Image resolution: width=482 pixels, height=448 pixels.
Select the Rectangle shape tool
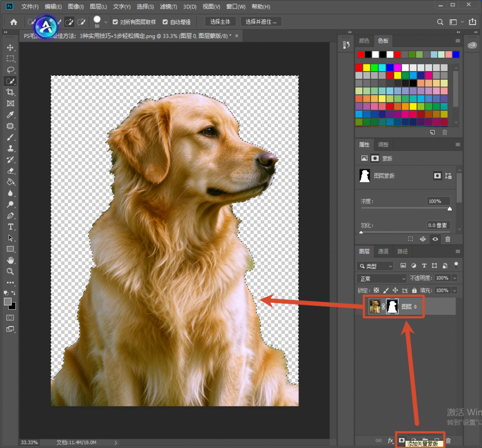10,249
